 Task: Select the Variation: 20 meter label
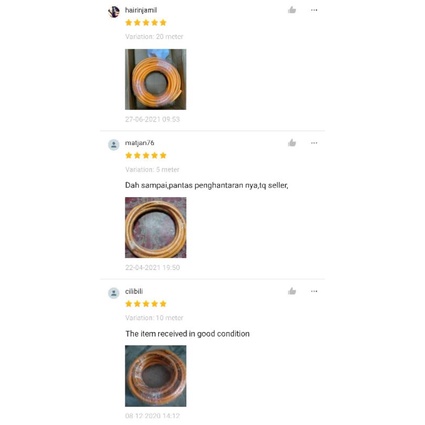click(154, 37)
